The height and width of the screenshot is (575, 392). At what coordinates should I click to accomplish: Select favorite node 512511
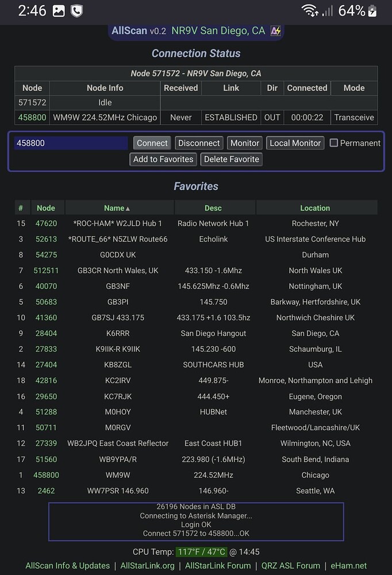46,271
